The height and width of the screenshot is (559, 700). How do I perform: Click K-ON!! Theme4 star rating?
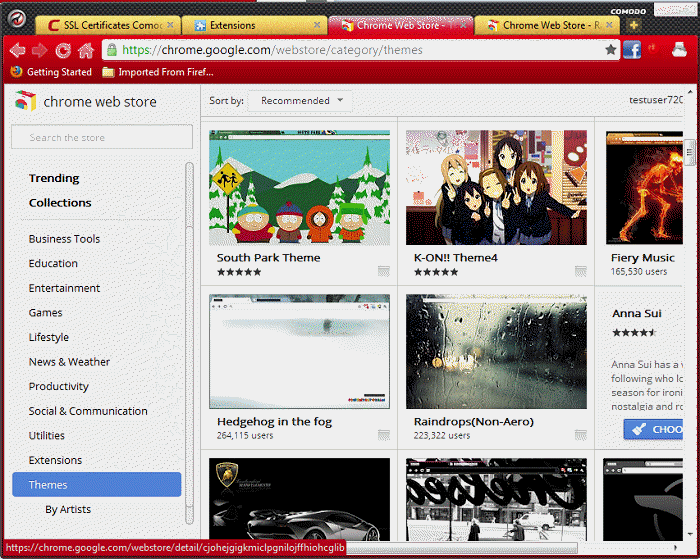(436, 272)
